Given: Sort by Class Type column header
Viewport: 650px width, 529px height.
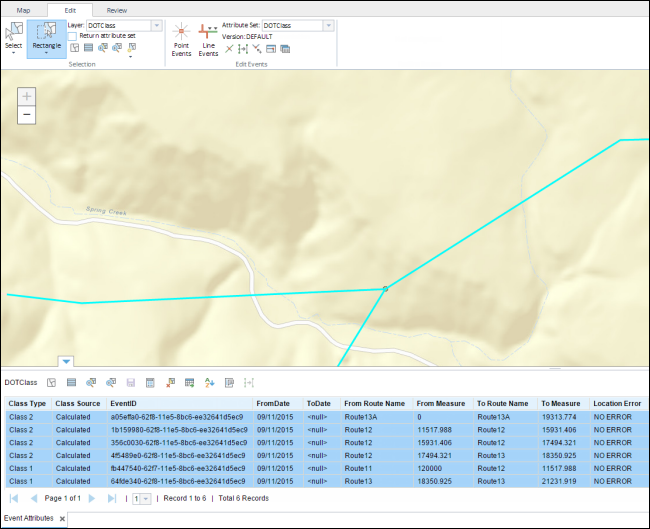Looking at the screenshot, I should click(x=27, y=402).
